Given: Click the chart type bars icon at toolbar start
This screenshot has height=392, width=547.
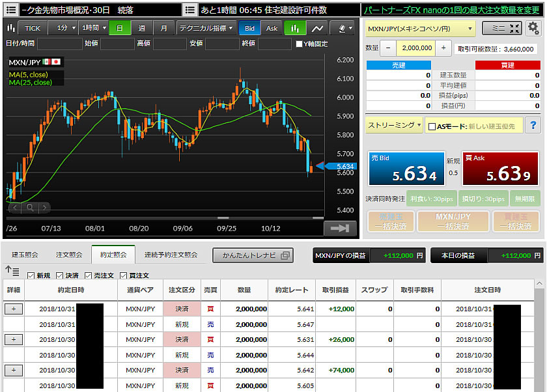Looking at the screenshot, I should (x=11, y=28).
